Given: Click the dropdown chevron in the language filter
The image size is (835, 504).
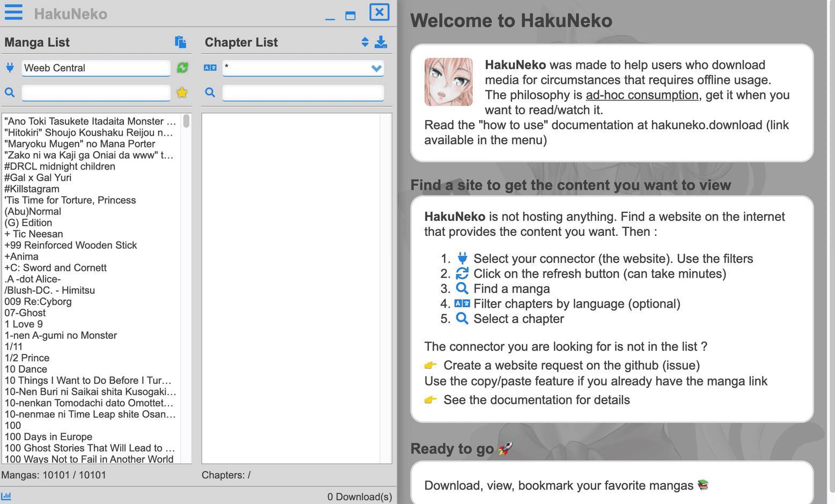Looking at the screenshot, I should coord(376,68).
